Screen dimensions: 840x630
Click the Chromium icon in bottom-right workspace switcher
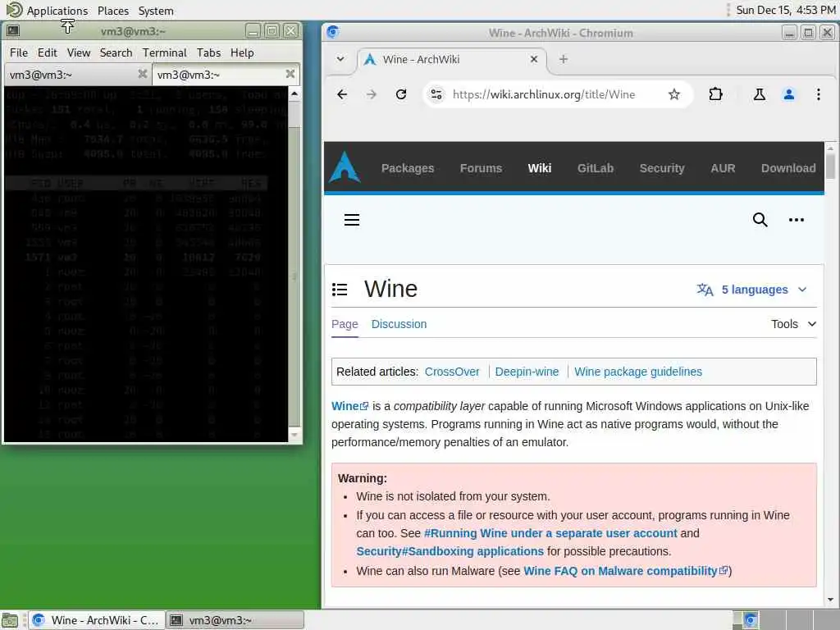(x=751, y=620)
